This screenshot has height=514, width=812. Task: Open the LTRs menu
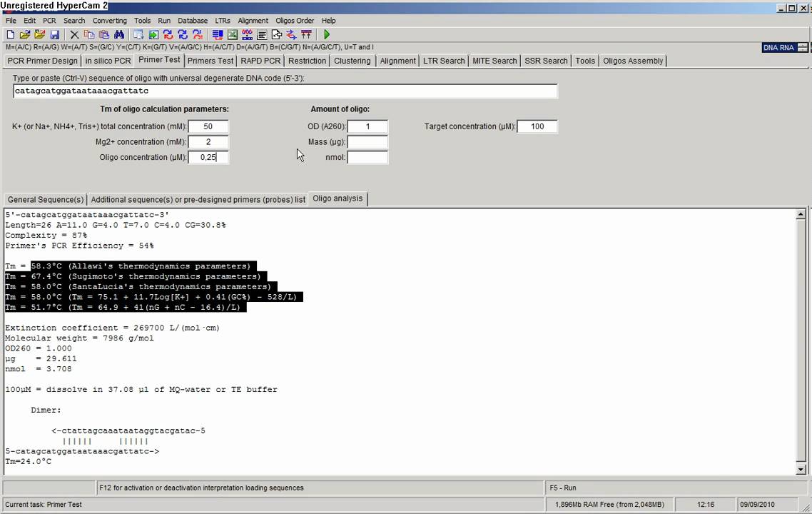click(223, 21)
